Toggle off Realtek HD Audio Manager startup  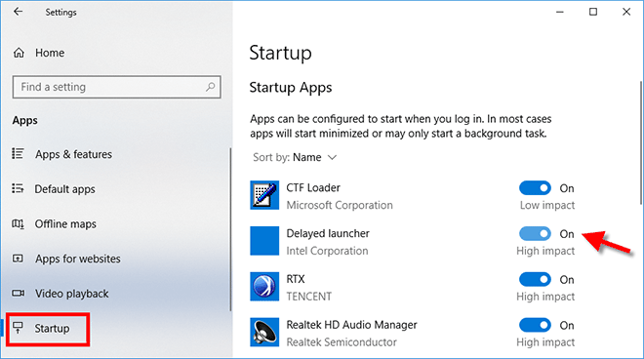535,325
